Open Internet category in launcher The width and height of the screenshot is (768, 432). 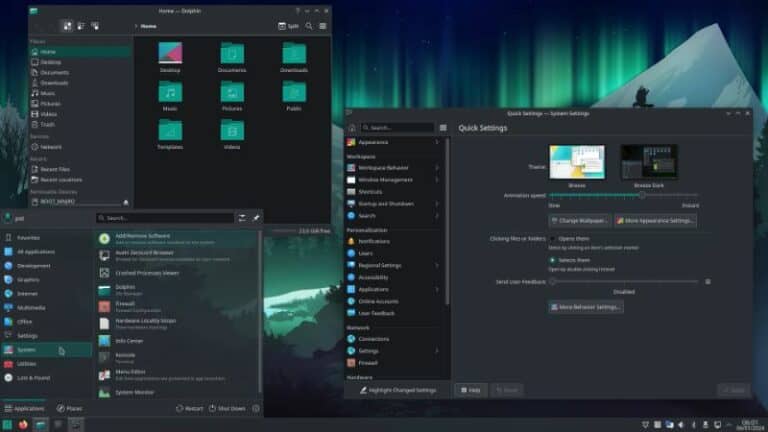pos(47,294)
